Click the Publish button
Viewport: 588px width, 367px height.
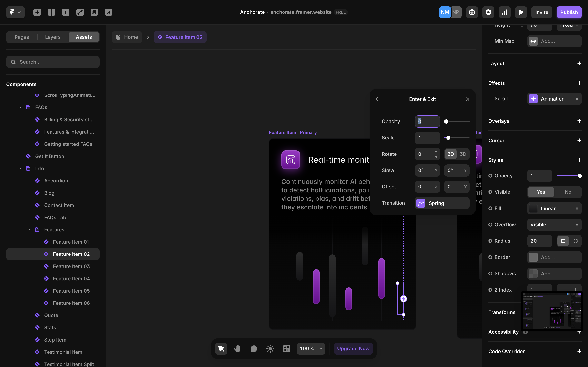(x=569, y=12)
